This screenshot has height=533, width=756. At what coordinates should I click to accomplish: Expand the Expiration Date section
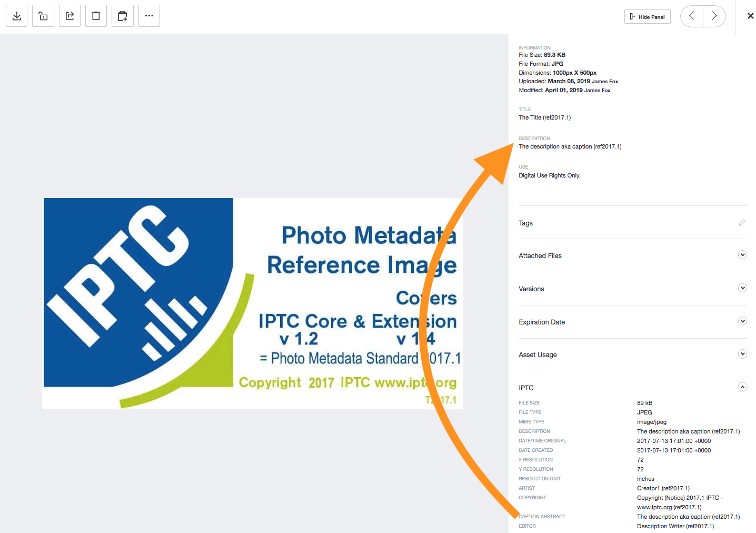(742, 321)
